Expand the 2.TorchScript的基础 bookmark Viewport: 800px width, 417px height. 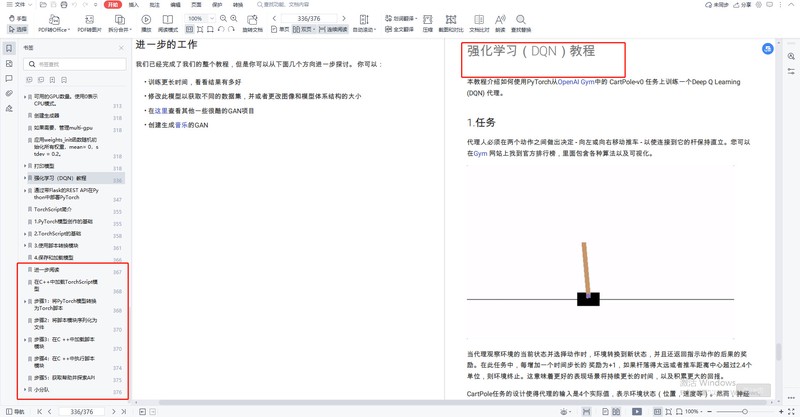pos(25,234)
